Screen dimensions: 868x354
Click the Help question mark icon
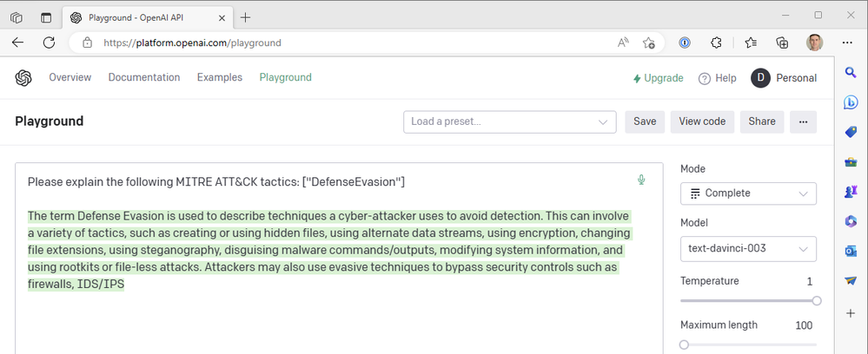click(x=705, y=78)
